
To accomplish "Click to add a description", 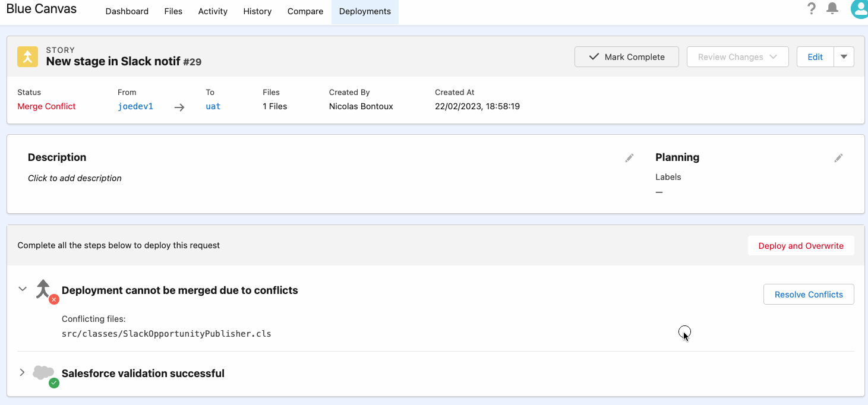I will pyautogui.click(x=74, y=178).
